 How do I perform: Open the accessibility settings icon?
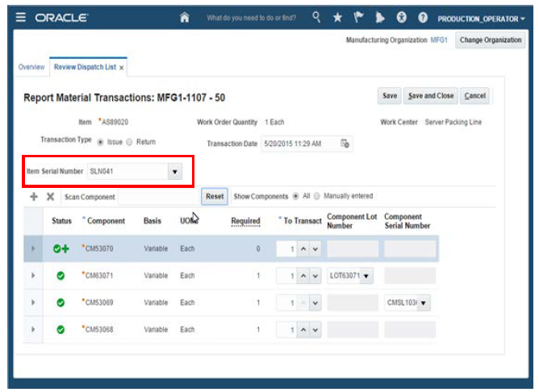pos(401,17)
